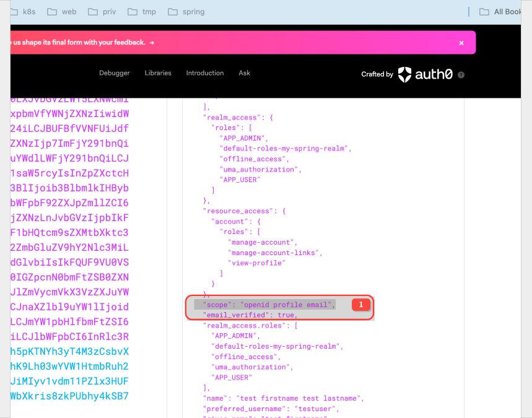Image resolution: width=532 pixels, height=418 pixels.
Task: Expand the spring bookmarks folder
Action: 186,11
